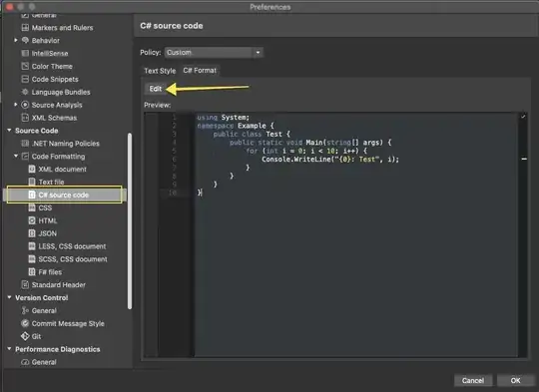Click the sidebar vertical scrollbar

[130, 221]
